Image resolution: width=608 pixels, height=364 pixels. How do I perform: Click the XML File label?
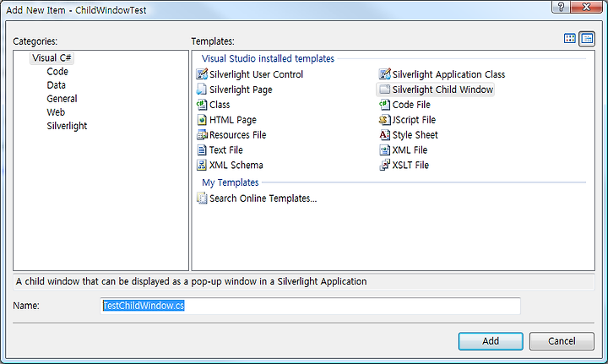pos(410,150)
